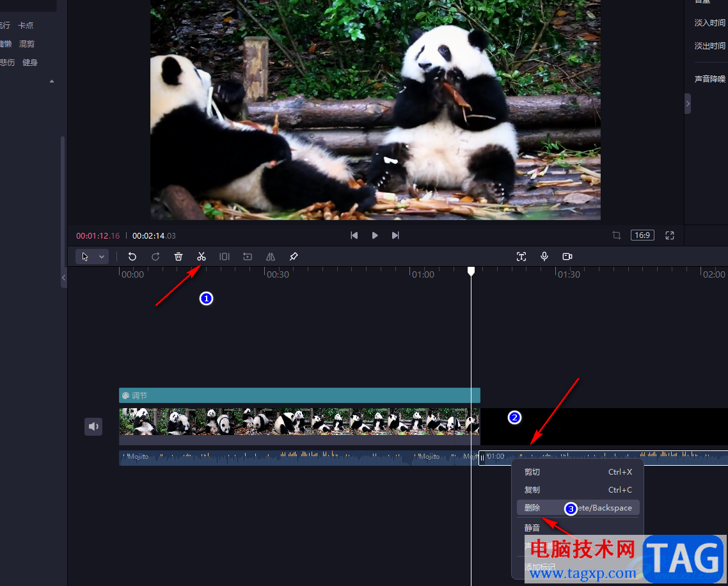Image resolution: width=728 pixels, height=586 pixels.
Task: Redo the last undone edit
Action: [155, 257]
